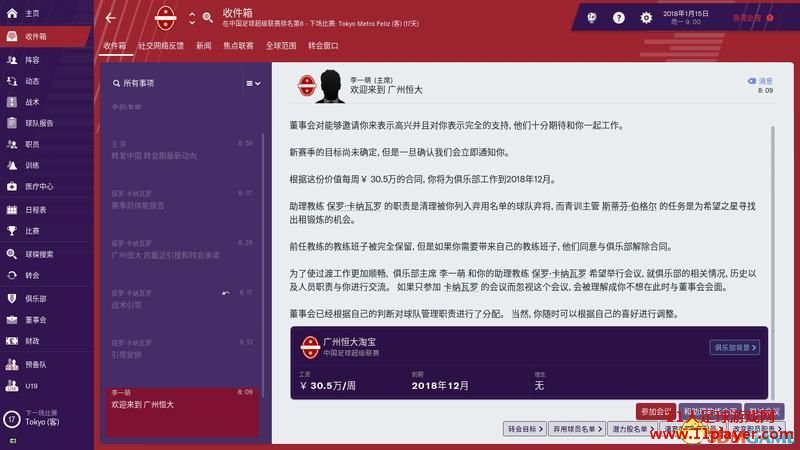800x450 pixels.
Task: Open 战术 tactics sidebar icon
Action: click(x=12, y=102)
